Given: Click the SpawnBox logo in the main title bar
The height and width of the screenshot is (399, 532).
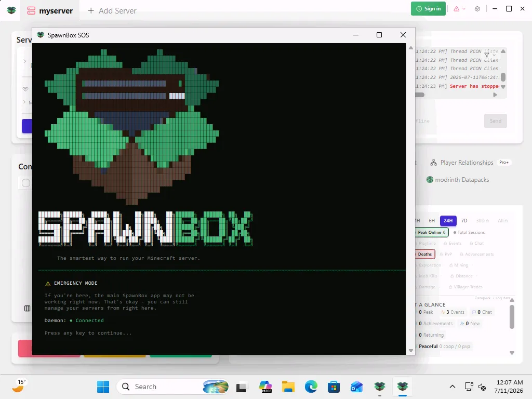Looking at the screenshot, I should [11, 10].
